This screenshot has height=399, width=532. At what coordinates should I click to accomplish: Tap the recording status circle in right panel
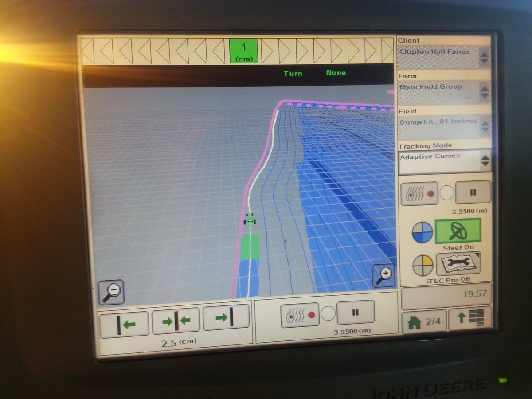click(x=447, y=193)
